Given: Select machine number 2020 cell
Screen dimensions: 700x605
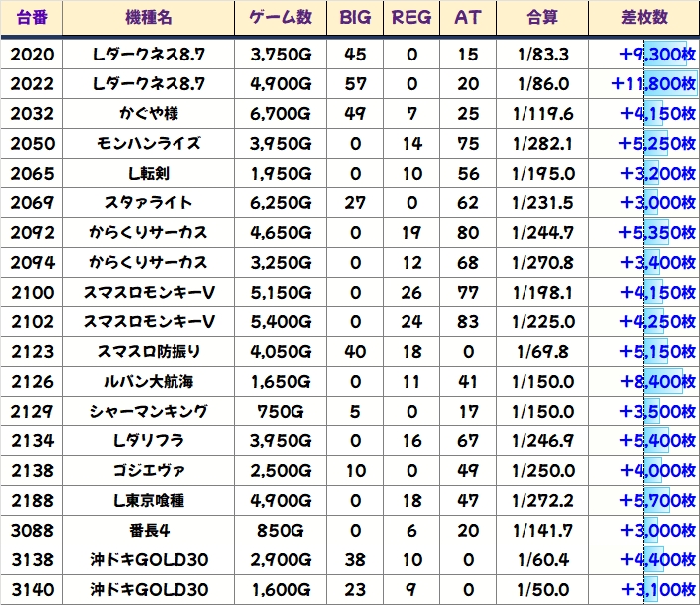Looking at the screenshot, I should [x=32, y=54].
